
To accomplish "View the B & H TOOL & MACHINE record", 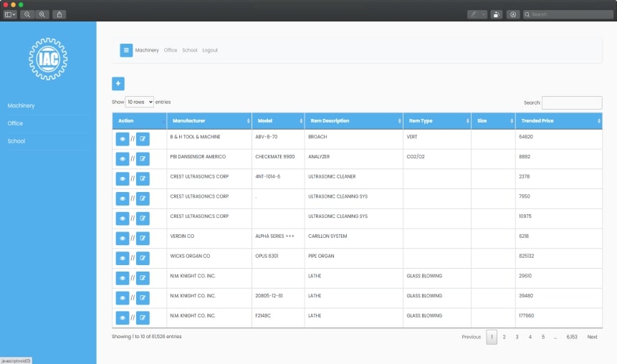I will [x=123, y=138].
